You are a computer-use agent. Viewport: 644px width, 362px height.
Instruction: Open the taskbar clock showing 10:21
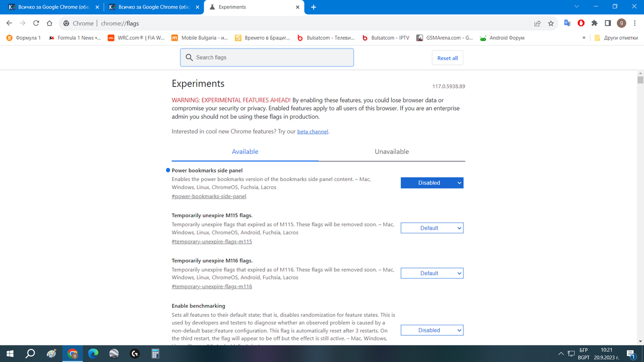607,353
